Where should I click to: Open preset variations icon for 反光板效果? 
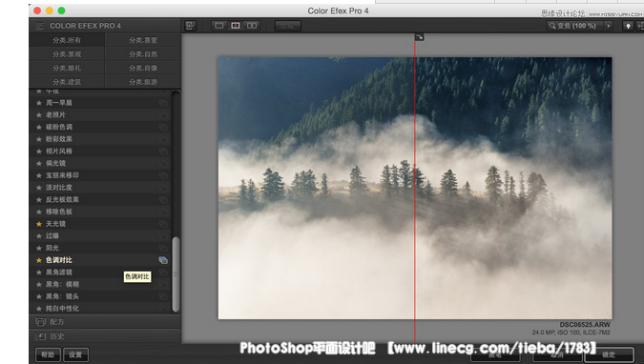point(163,200)
